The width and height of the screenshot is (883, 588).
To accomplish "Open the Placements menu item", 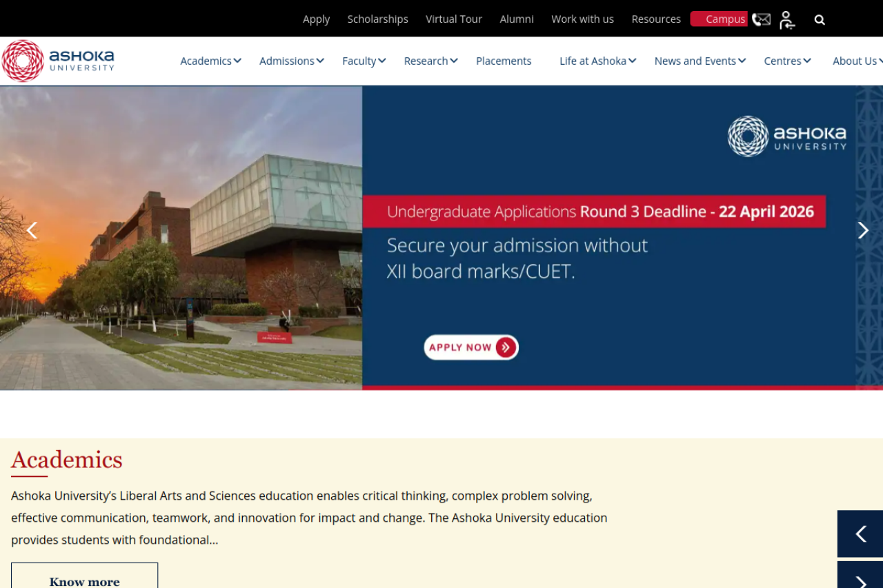I will tap(504, 61).
